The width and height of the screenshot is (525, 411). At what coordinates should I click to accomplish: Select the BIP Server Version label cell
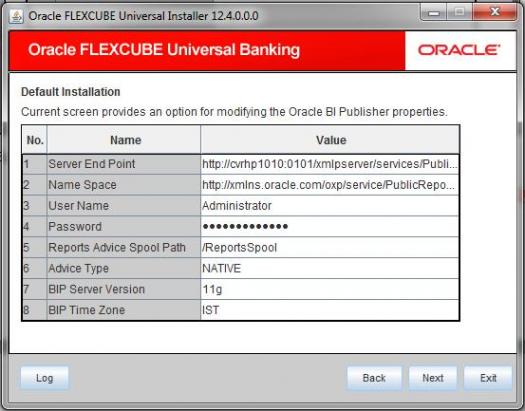pyautogui.click(x=124, y=289)
